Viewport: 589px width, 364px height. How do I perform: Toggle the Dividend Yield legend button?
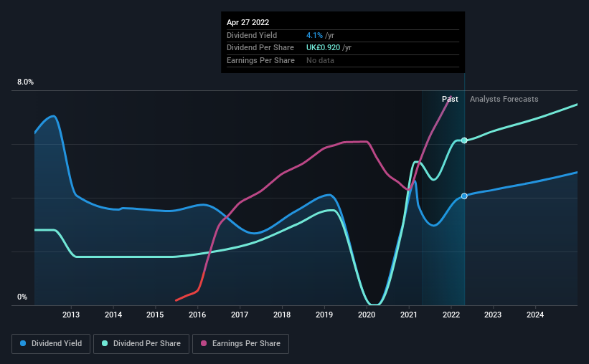point(51,344)
